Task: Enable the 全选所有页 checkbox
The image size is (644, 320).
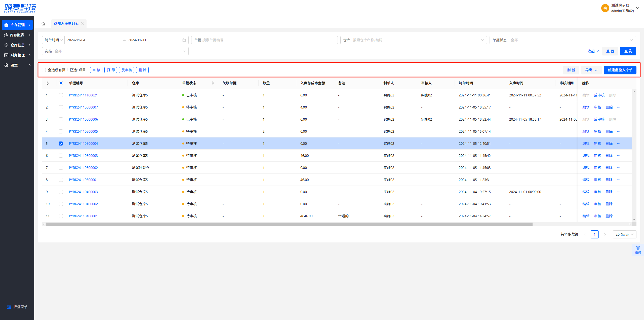Action: (44, 70)
